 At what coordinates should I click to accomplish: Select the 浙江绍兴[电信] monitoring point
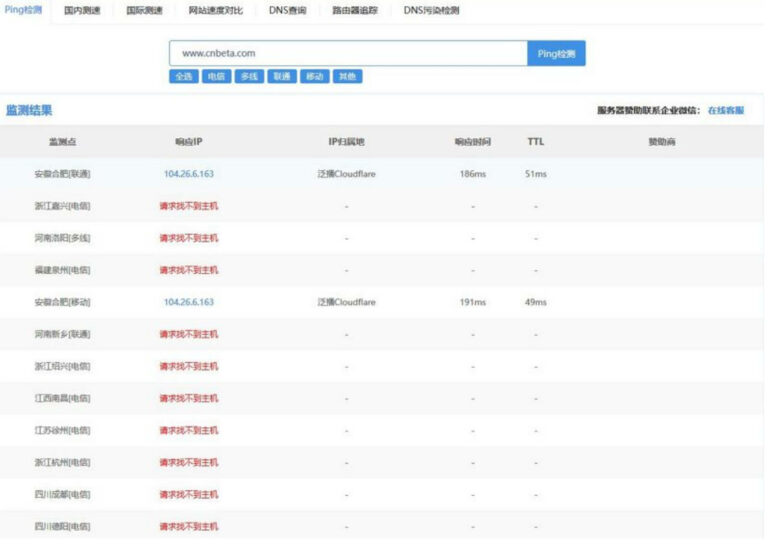pyautogui.click(x=63, y=366)
